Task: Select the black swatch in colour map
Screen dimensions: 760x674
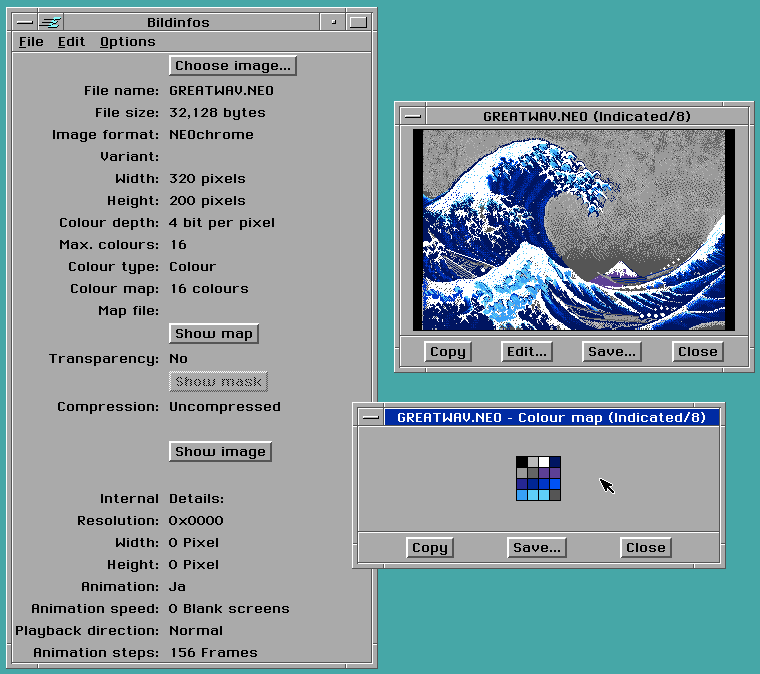Action: (x=522, y=462)
